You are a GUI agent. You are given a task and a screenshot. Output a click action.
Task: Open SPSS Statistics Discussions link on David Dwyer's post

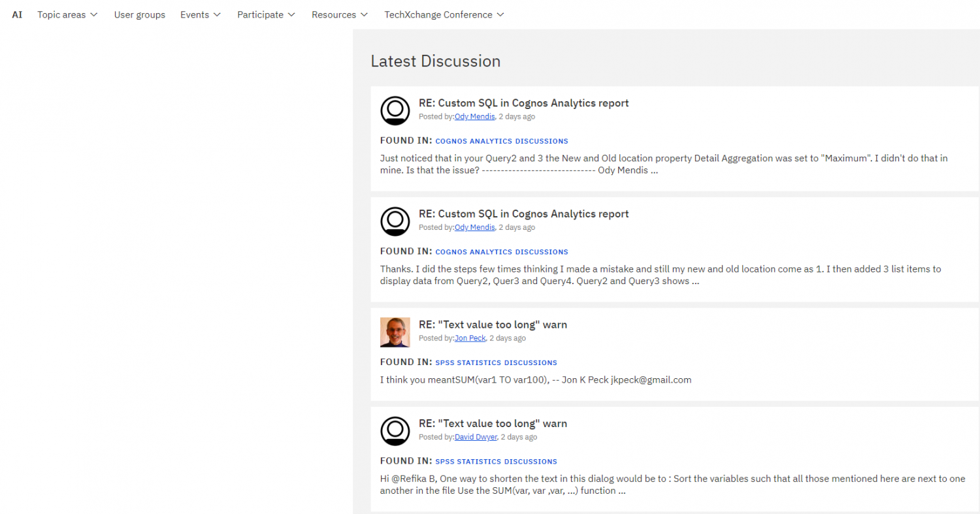496,461
